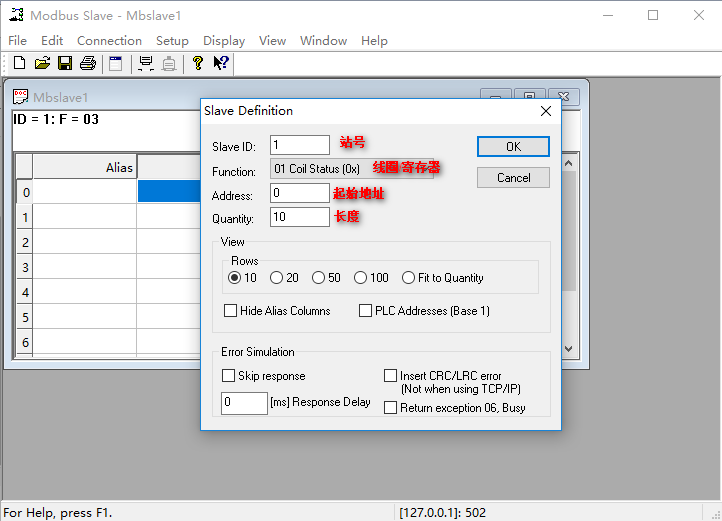Click the Modbus Slave app icon in title bar

pyautogui.click(x=16, y=15)
